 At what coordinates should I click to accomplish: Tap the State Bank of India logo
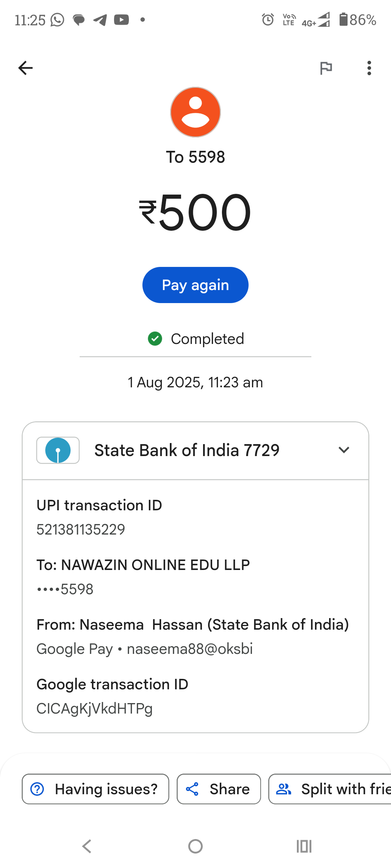click(58, 450)
